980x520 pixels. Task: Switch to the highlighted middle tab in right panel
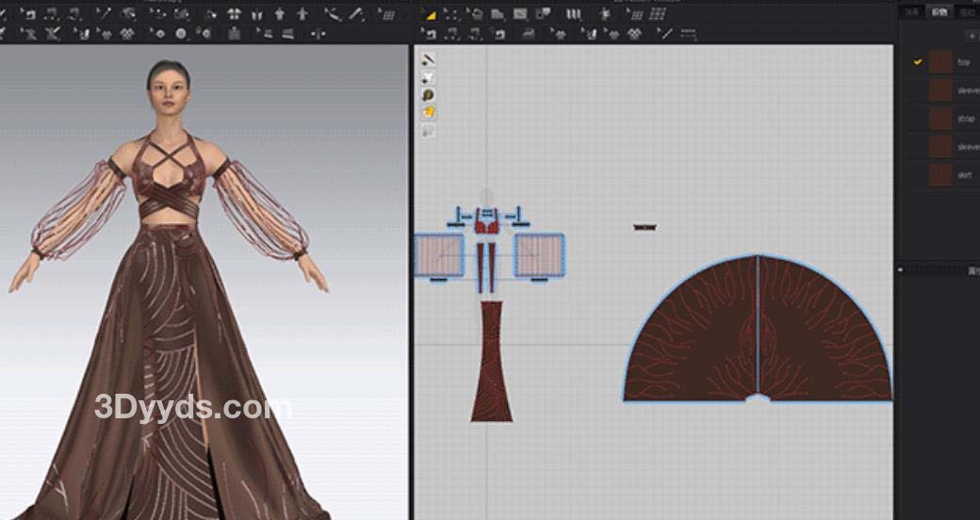point(939,11)
